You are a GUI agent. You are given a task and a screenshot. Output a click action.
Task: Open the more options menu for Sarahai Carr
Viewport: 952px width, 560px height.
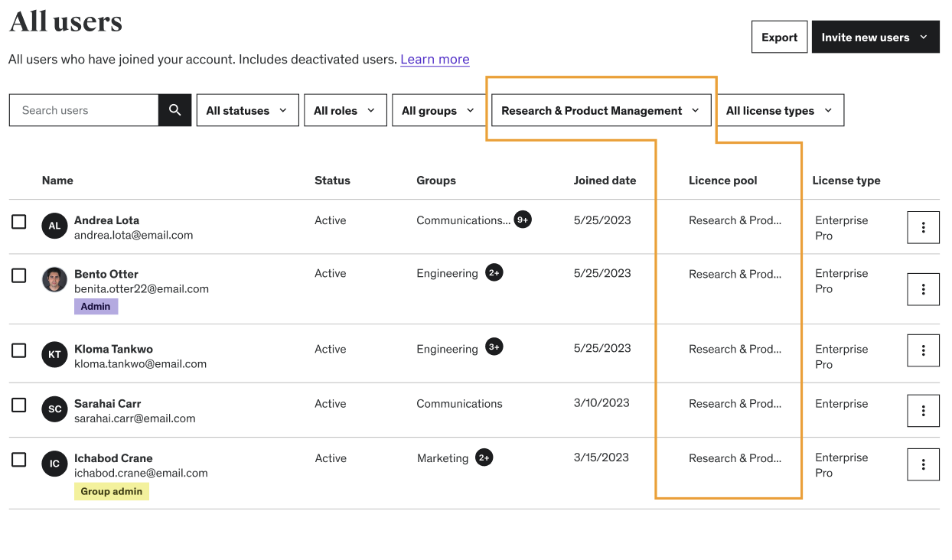[x=923, y=411]
